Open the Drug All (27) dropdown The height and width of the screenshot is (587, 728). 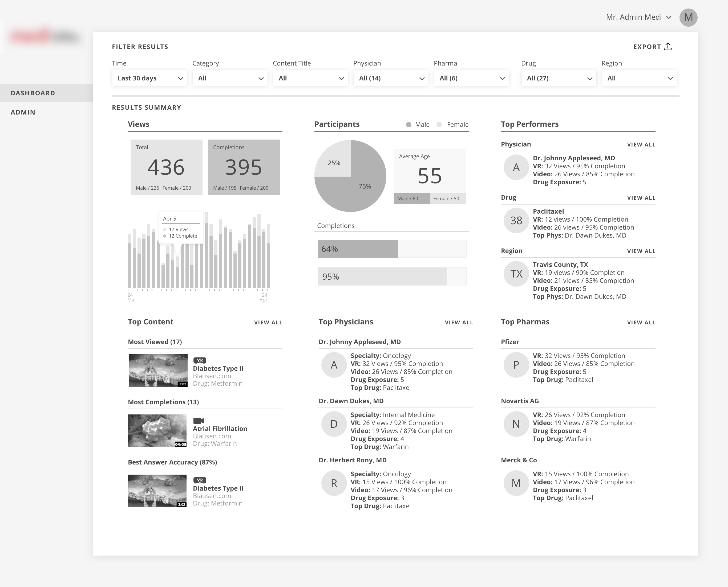pos(559,78)
